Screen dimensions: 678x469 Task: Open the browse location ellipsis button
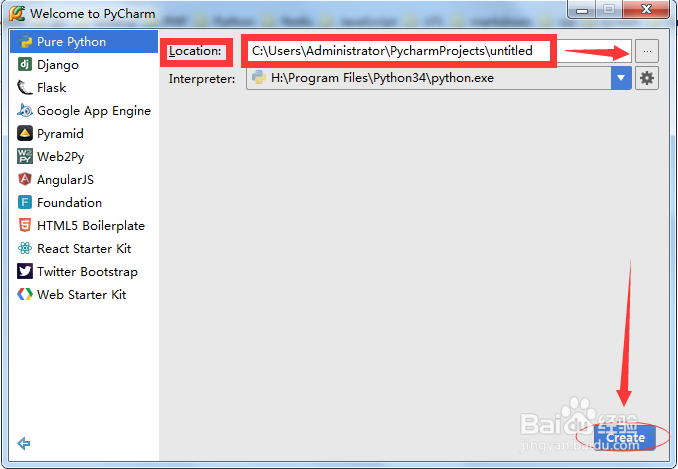647,51
